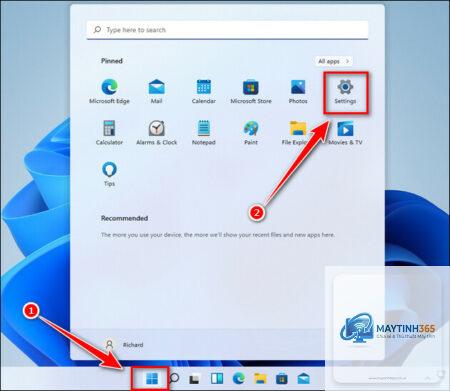Screen dimensions: 450x391
Task: Open Widgets from the taskbar
Action: coord(217,378)
